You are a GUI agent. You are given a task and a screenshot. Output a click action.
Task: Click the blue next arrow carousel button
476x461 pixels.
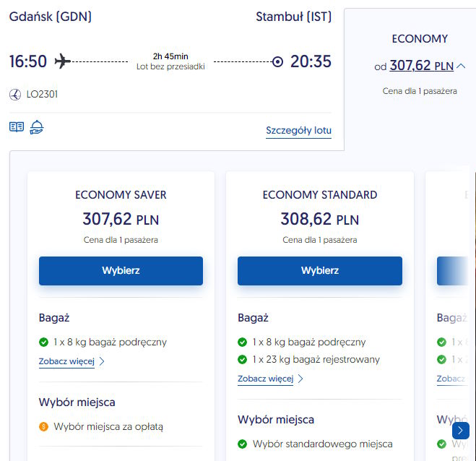coord(461,430)
